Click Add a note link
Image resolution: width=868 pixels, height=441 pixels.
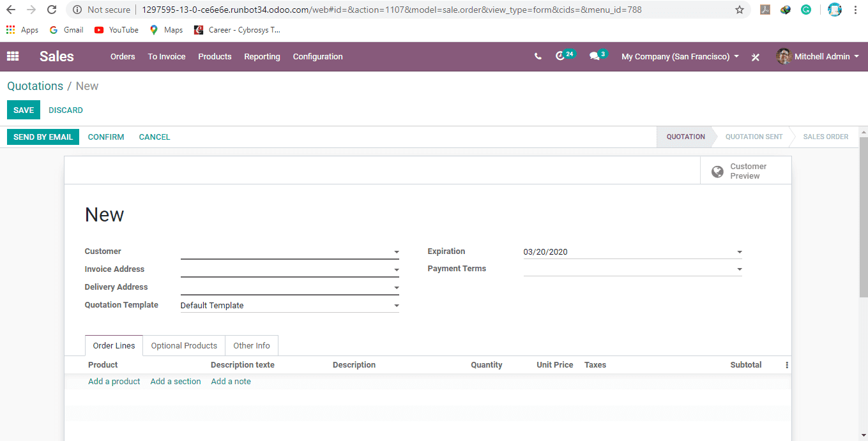(231, 382)
